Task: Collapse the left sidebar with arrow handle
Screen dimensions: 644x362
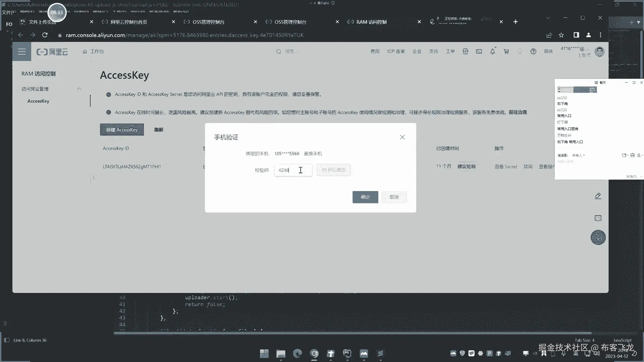Action: click(x=94, y=177)
